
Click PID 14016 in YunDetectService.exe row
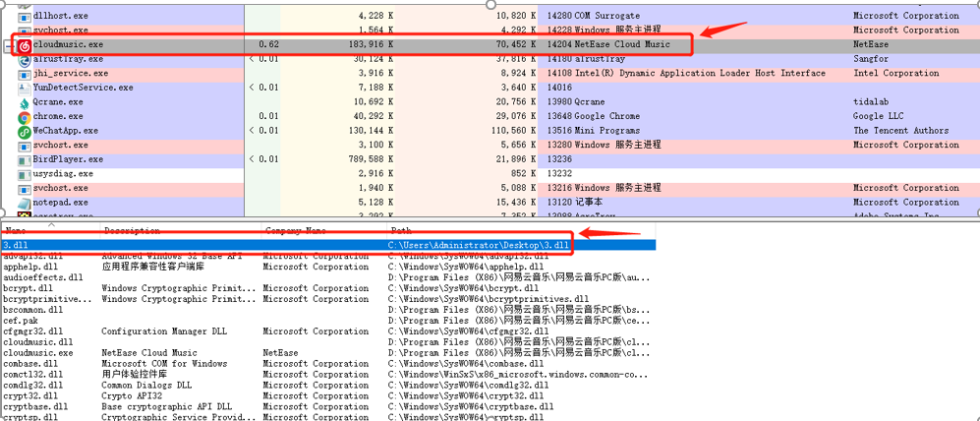pos(559,88)
